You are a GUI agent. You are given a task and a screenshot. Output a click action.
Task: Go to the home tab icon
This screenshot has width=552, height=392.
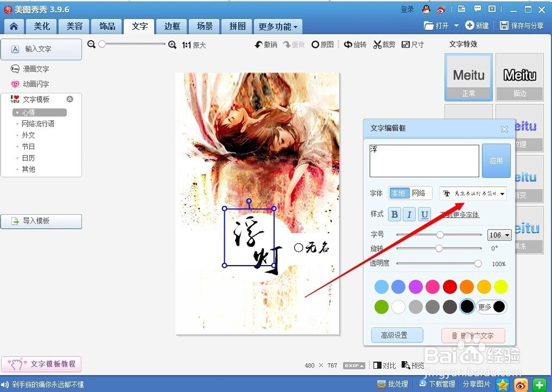point(14,27)
